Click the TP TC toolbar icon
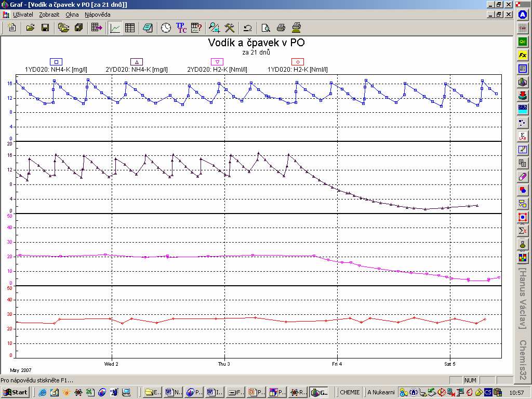 tap(181, 28)
